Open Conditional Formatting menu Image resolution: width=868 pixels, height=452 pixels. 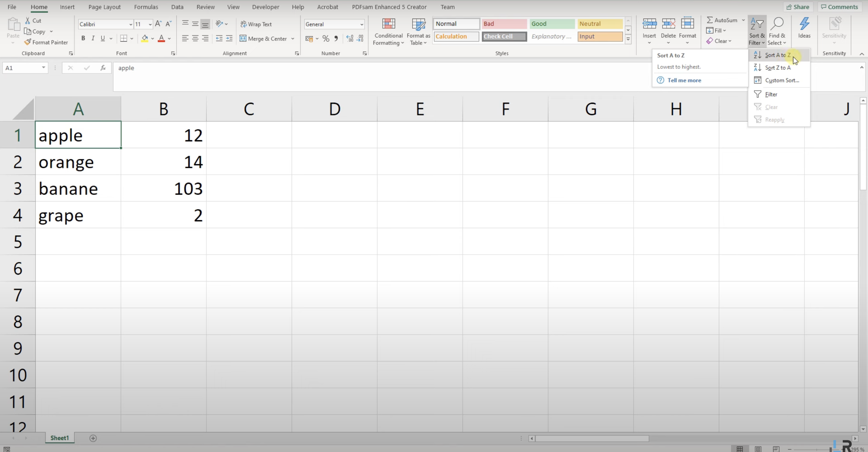388,32
